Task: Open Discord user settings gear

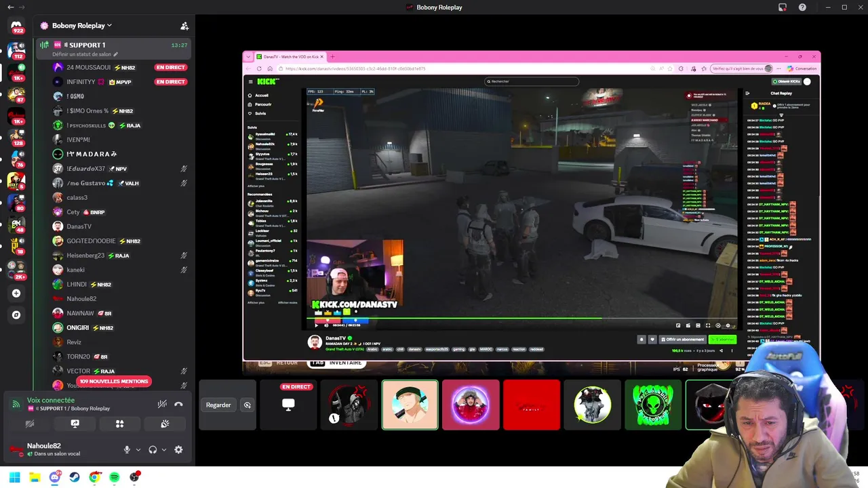Action: pyautogui.click(x=178, y=449)
